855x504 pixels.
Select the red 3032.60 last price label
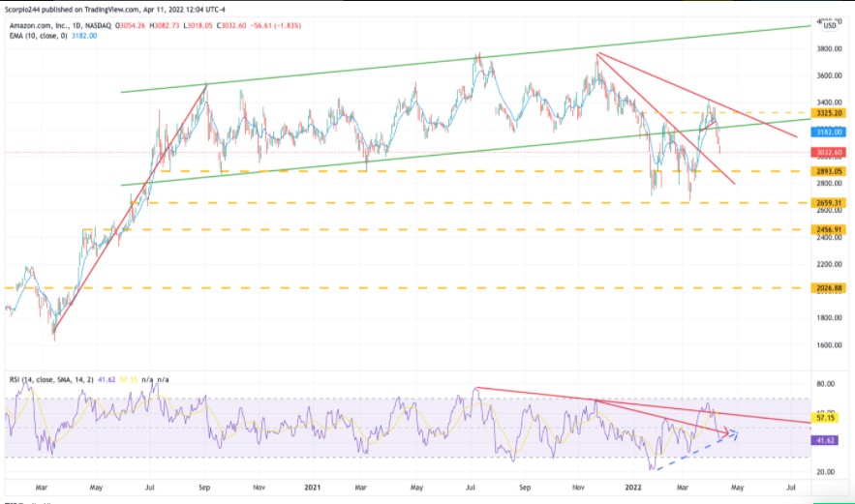click(828, 153)
